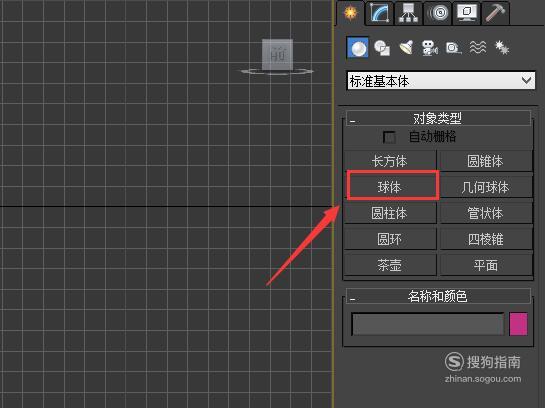Open the 标准基本体 dropdown list
545x408 pixels.
(441, 81)
